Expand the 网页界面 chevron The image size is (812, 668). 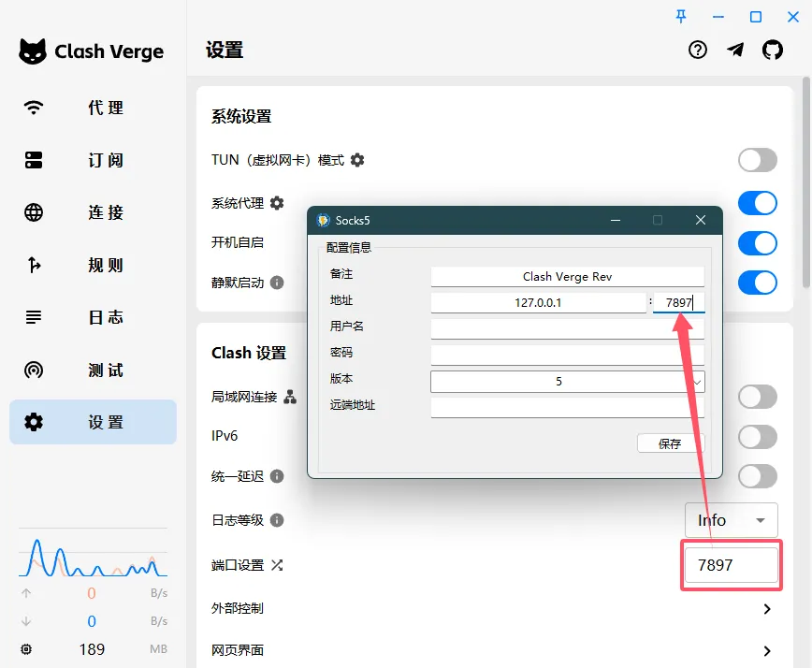click(x=767, y=650)
